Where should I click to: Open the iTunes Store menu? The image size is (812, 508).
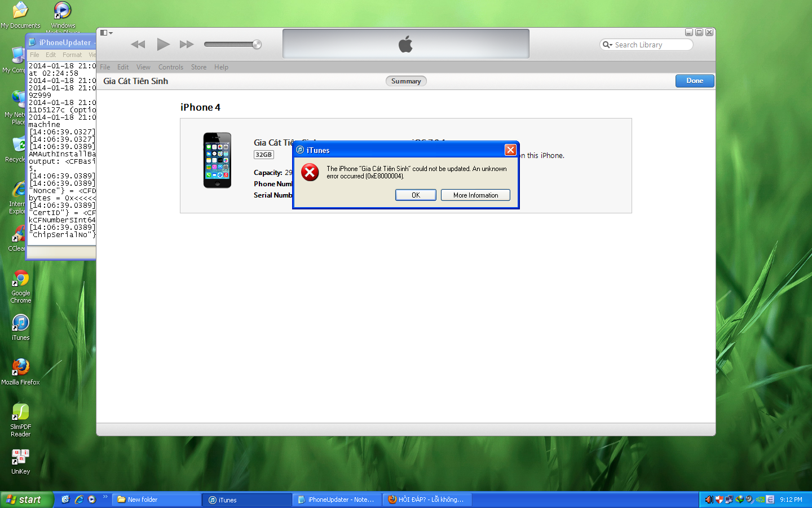click(198, 67)
